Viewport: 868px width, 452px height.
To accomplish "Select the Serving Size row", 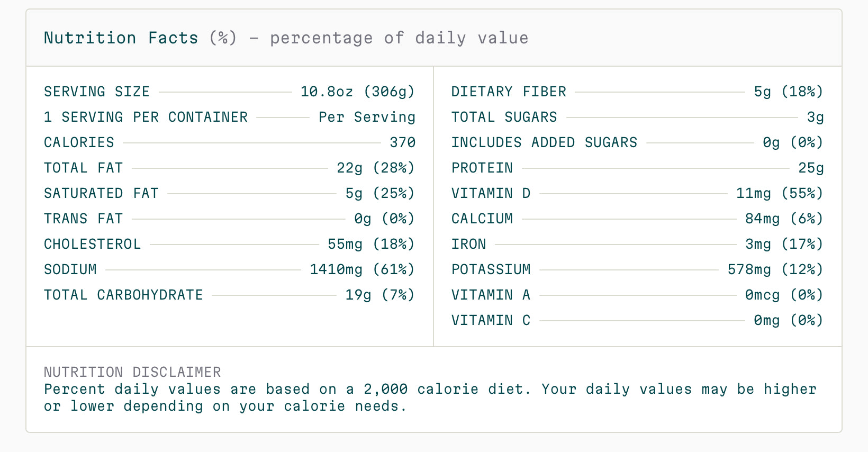I will 230,92.
